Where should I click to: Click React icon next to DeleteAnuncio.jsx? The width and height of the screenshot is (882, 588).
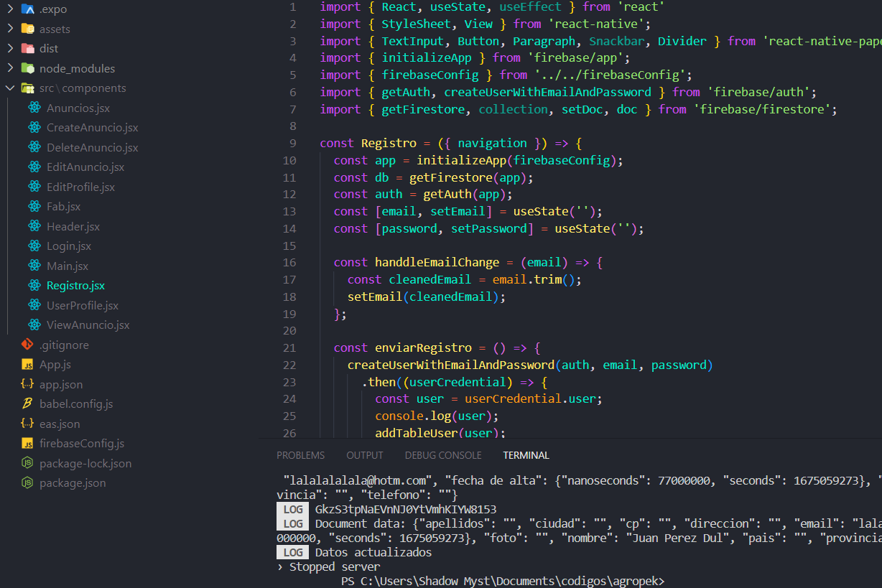click(34, 147)
